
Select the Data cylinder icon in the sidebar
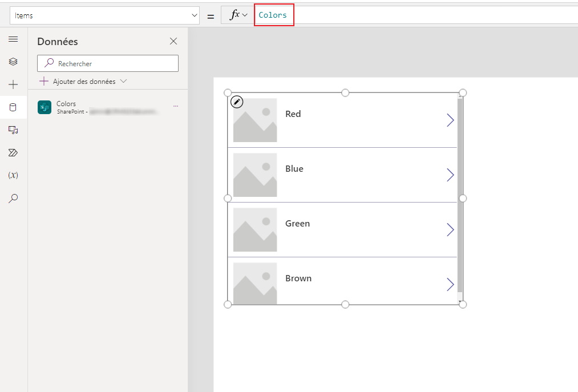tap(13, 107)
